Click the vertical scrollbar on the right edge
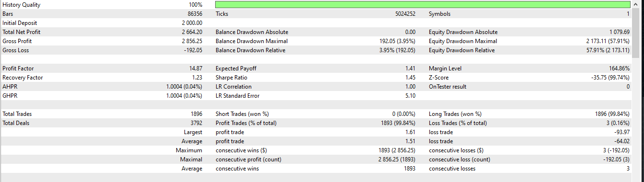The width and height of the screenshot is (644, 182). (x=637, y=91)
